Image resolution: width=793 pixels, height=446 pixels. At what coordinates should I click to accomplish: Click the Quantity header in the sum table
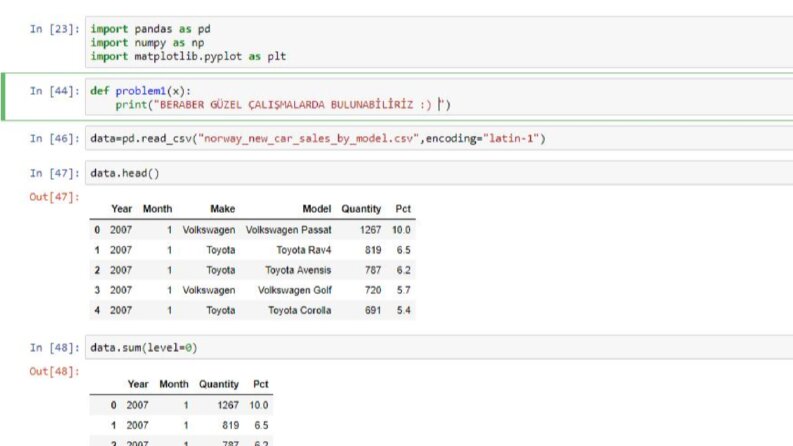pyautogui.click(x=218, y=384)
